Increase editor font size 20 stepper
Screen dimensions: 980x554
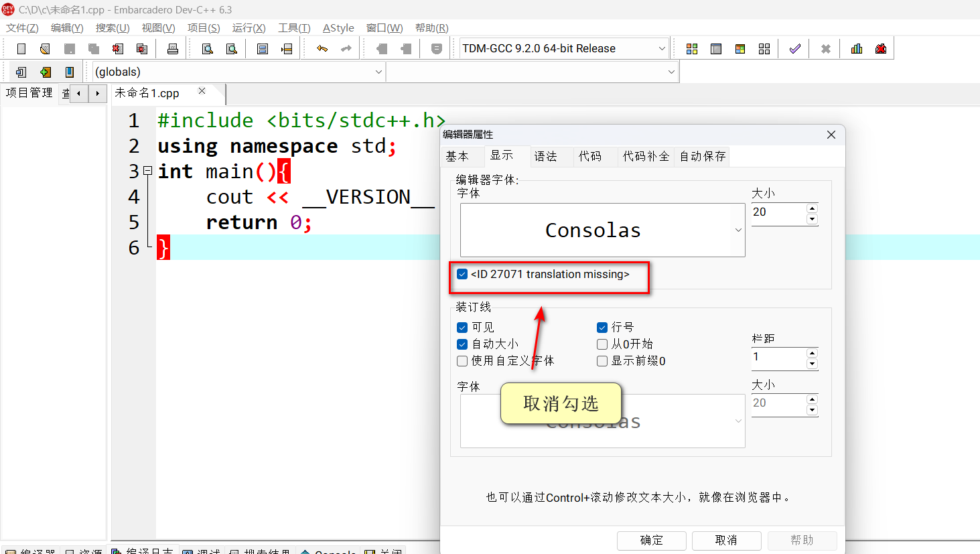[813, 208]
